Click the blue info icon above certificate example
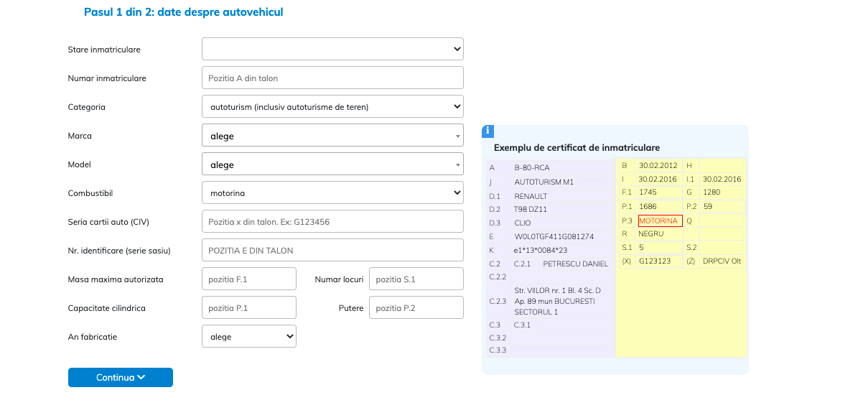This screenshot has height=413, width=868. [x=487, y=131]
